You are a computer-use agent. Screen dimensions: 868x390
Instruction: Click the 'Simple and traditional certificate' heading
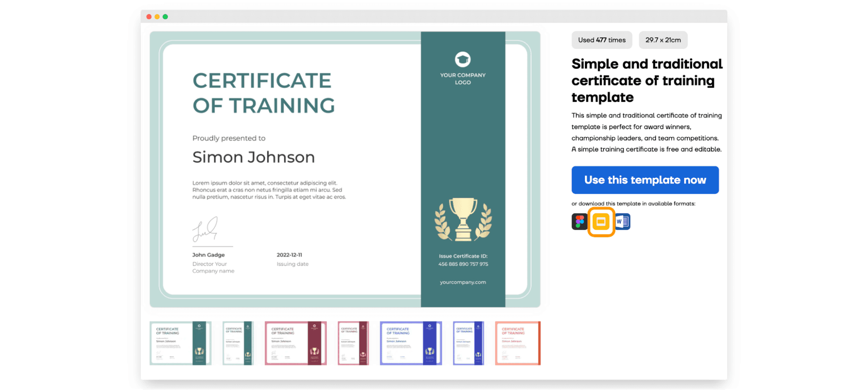[x=646, y=81]
